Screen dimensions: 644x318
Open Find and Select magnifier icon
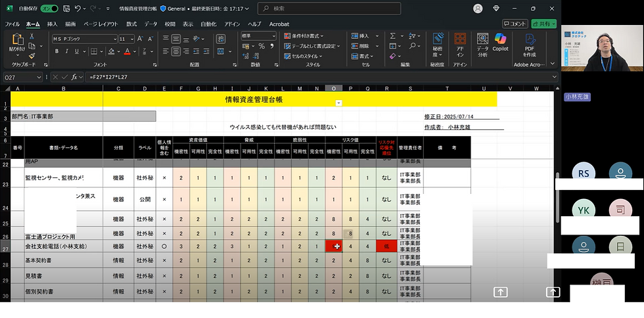click(x=413, y=46)
